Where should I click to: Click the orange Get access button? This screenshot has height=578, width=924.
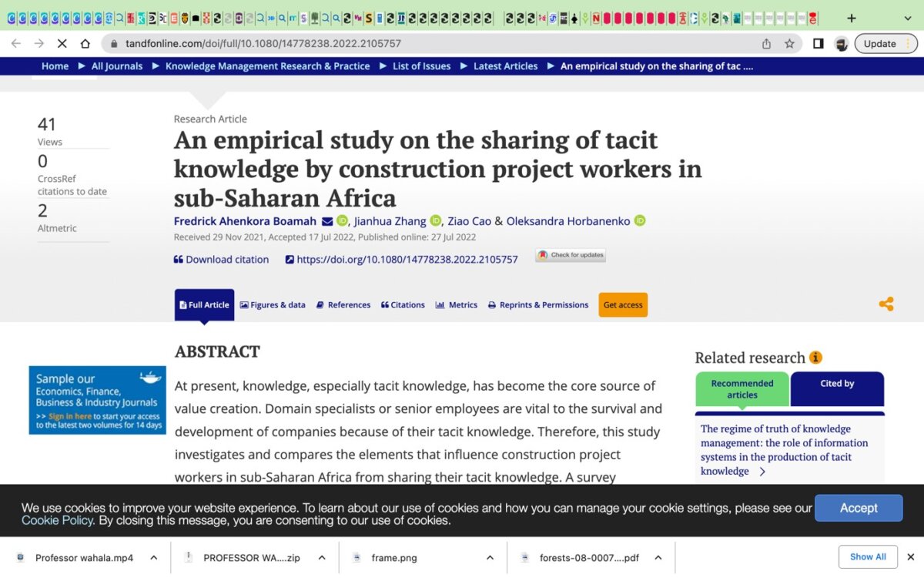coord(623,305)
